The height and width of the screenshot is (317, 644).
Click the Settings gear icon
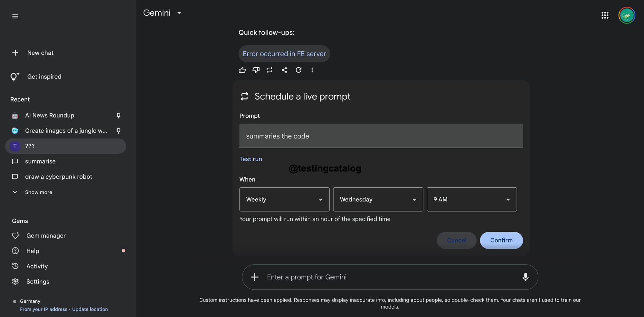(15, 282)
